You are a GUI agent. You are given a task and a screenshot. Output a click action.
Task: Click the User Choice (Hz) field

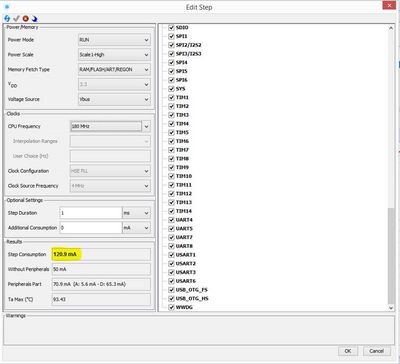[x=110, y=156]
